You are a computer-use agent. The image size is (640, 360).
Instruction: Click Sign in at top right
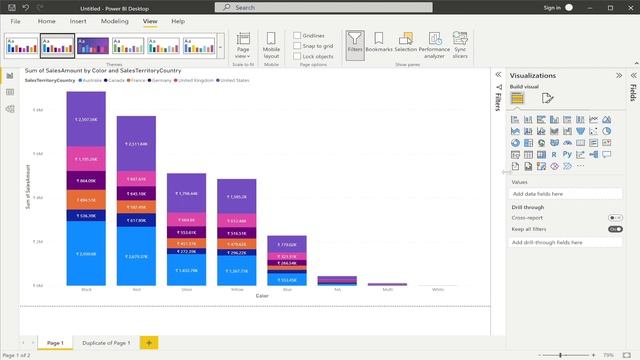point(552,8)
